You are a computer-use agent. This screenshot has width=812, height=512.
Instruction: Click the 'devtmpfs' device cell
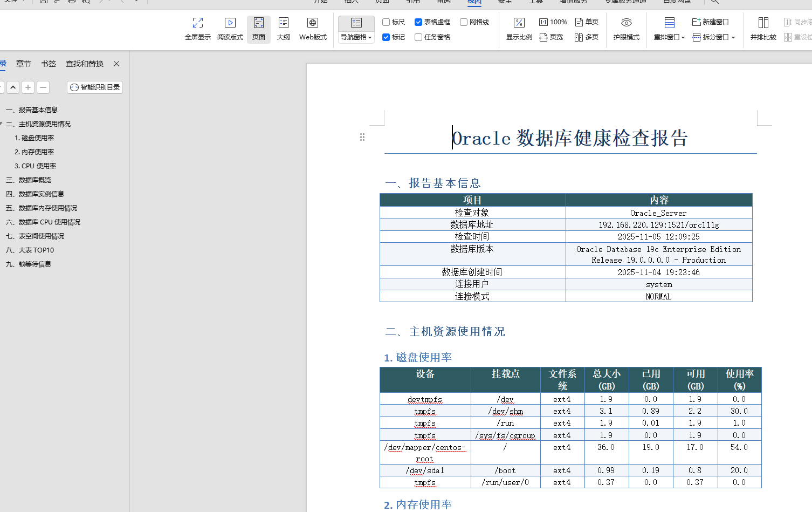pyautogui.click(x=425, y=400)
